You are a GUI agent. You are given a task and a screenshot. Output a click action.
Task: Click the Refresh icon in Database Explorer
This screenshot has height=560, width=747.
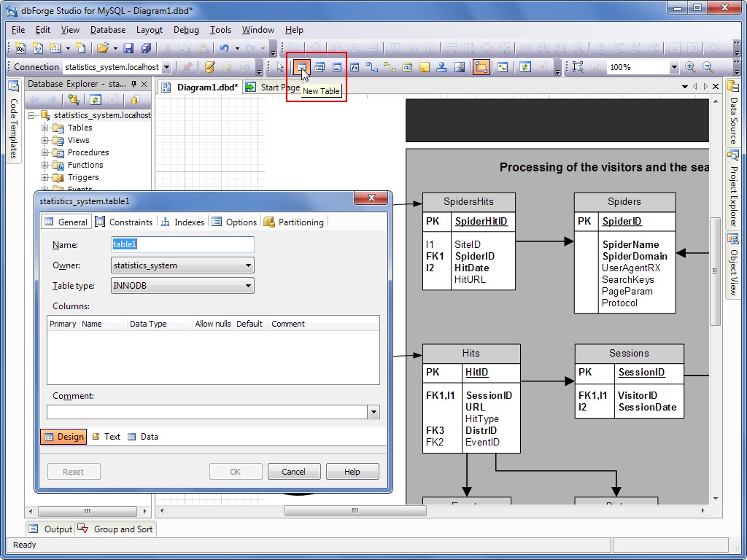[x=96, y=99]
